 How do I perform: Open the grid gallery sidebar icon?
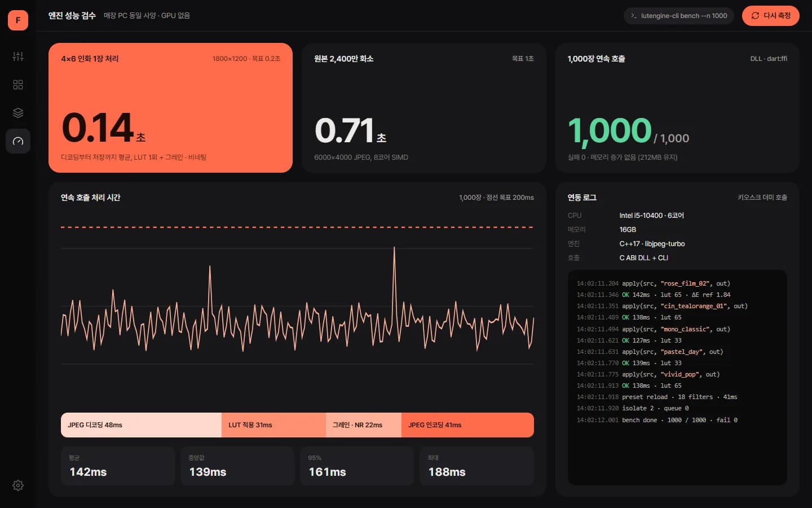click(18, 85)
